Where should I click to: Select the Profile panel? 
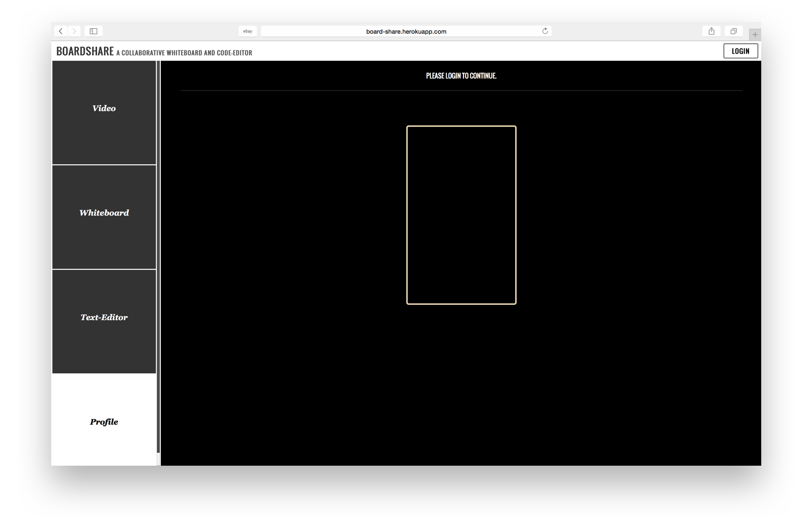(104, 420)
